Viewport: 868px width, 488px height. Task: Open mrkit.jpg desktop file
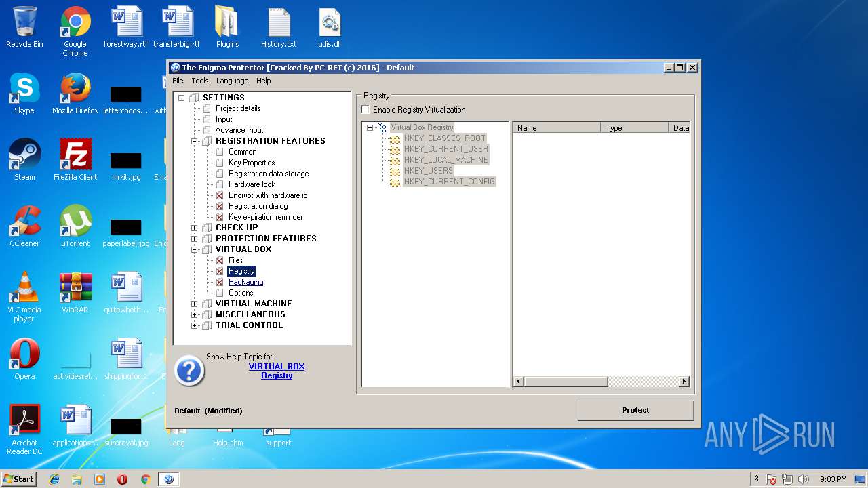(126, 167)
